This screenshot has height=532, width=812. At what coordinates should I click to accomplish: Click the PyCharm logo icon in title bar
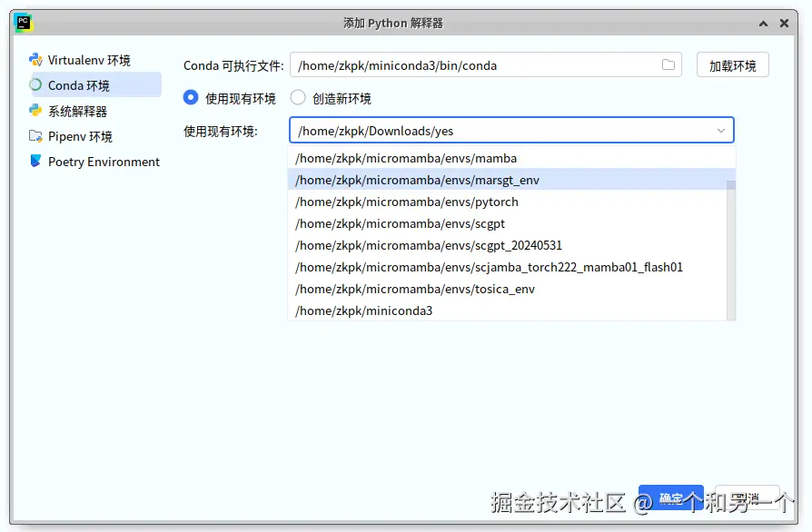(x=24, y=23)
